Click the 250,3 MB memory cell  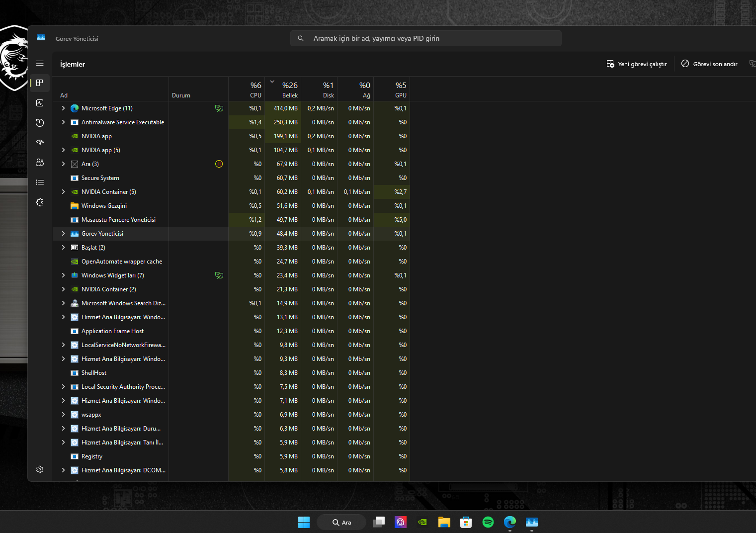tap(283, 122)
